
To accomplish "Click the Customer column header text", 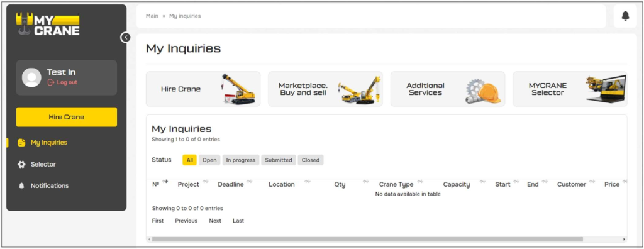I will [x=571, y=184].
